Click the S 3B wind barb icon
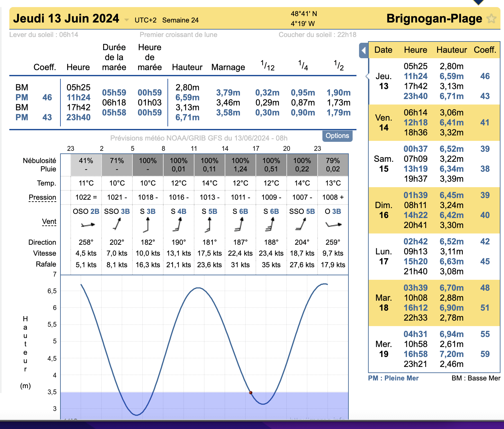The height and width of the screenshot is (429, 504). point(147,224)
